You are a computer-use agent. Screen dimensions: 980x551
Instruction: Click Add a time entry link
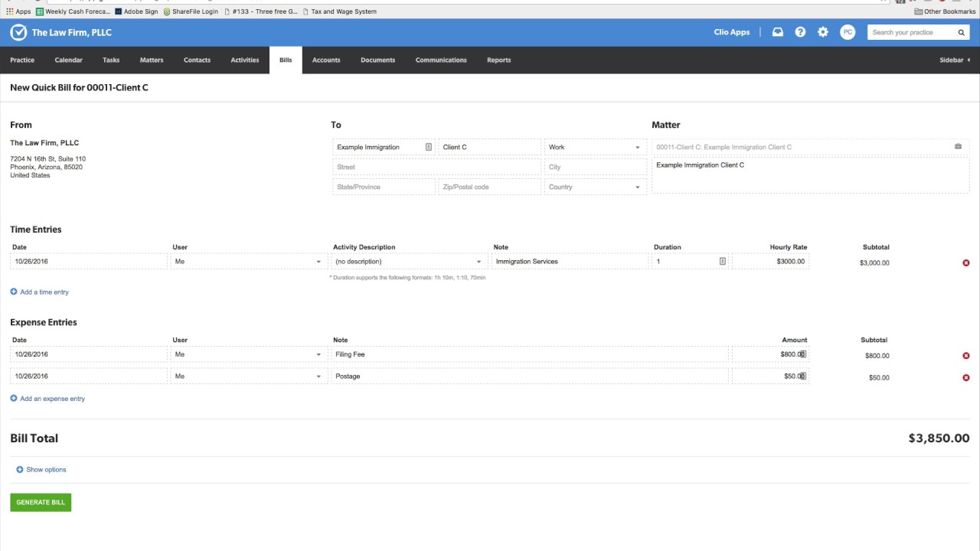pos(44,292)
